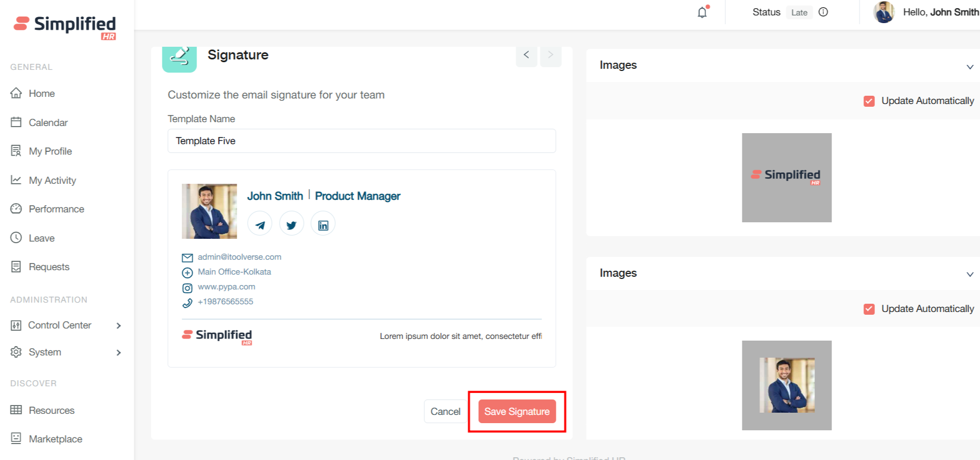Go to next template with right arrow
The image size is (980, 460).
[550, 55]
